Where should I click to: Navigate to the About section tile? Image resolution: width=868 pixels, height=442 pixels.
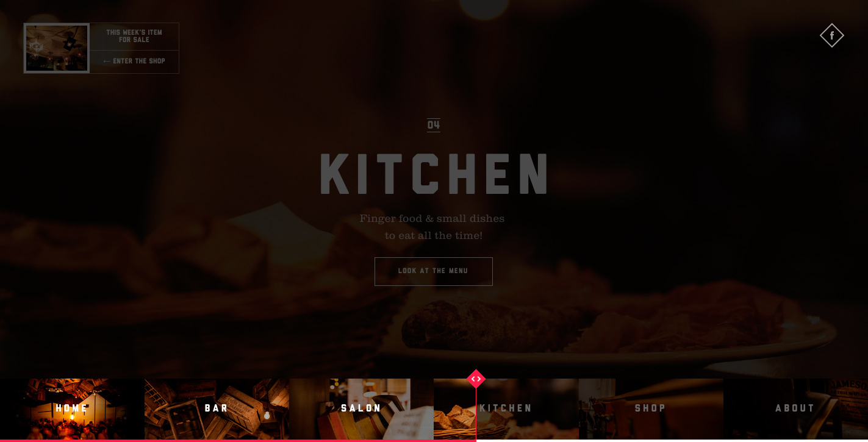click(x=795, y=409)
